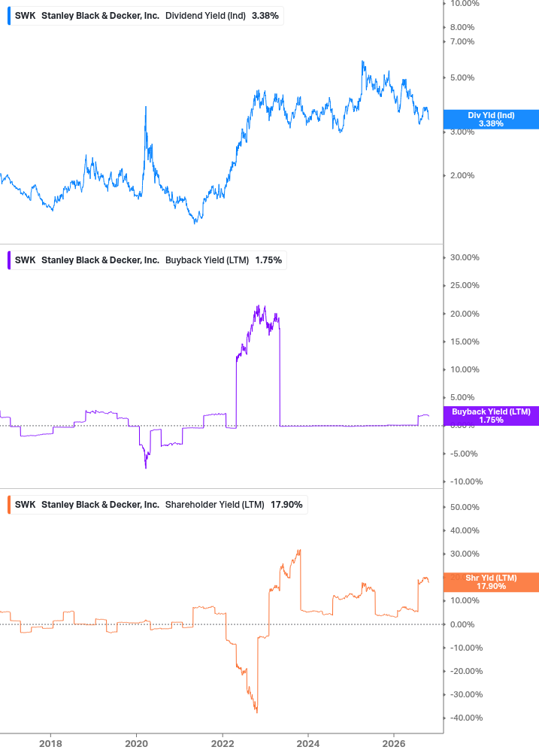Click the 7.00% tick on dividend yield axis

(462, 42)
